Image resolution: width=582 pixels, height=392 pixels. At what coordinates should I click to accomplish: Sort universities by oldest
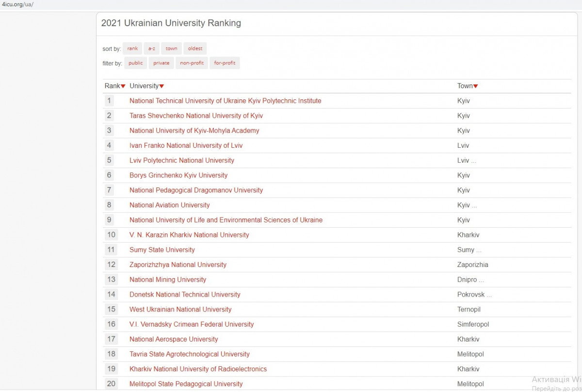(195, 48)
